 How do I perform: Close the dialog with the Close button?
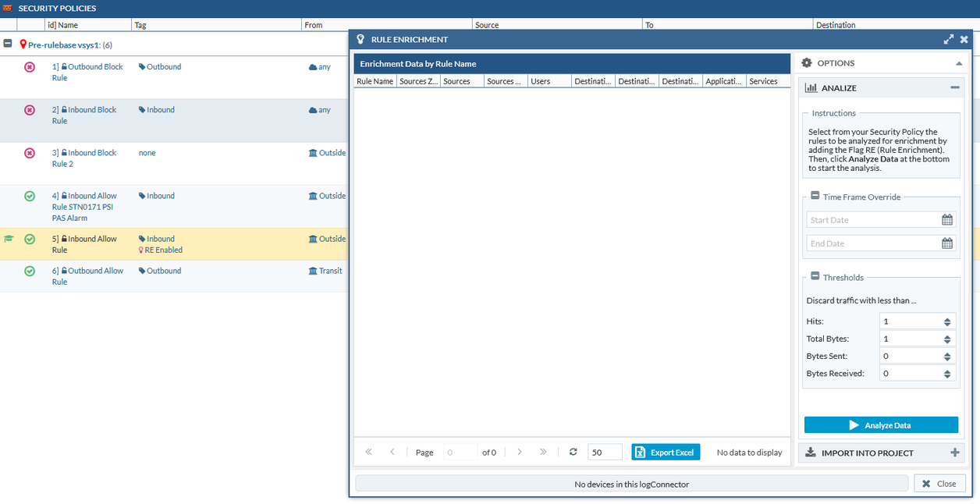(x=939, y=484)
